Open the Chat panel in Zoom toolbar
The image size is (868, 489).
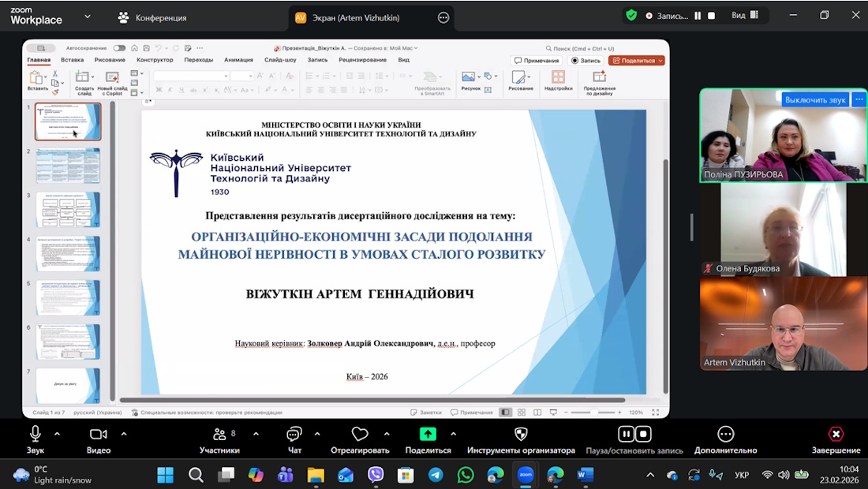coord(294,435)
